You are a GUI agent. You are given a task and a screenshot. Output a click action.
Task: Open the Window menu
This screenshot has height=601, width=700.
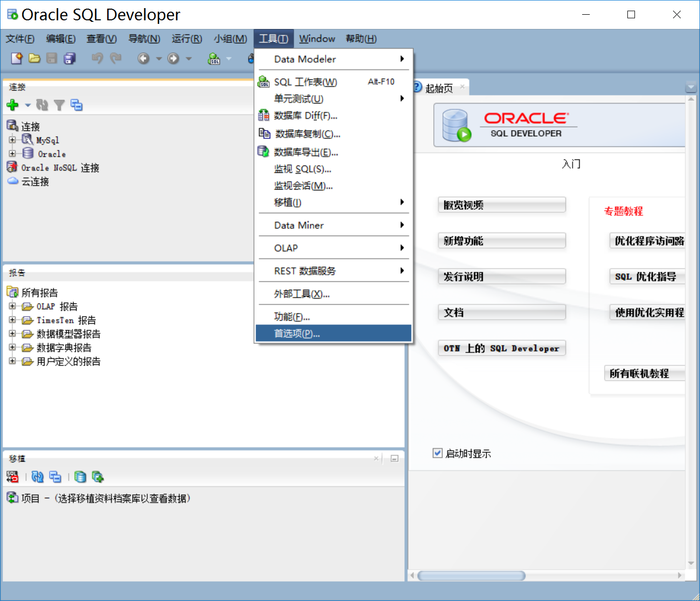coord(317,39)
